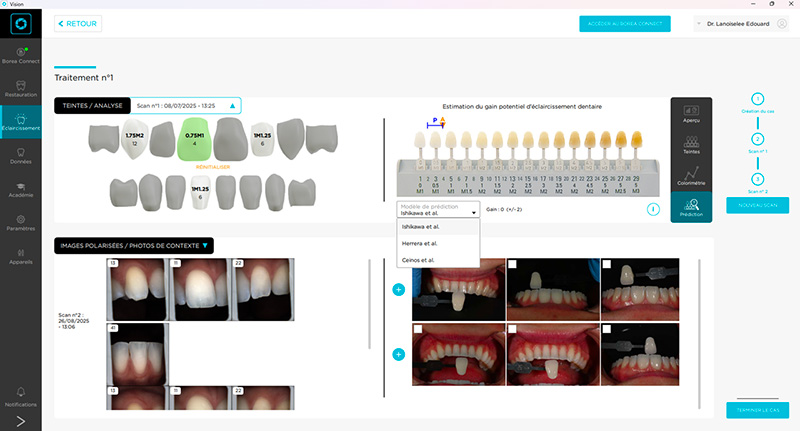Select upper tooth labeled 1M1.25

(x=262, y=139)
